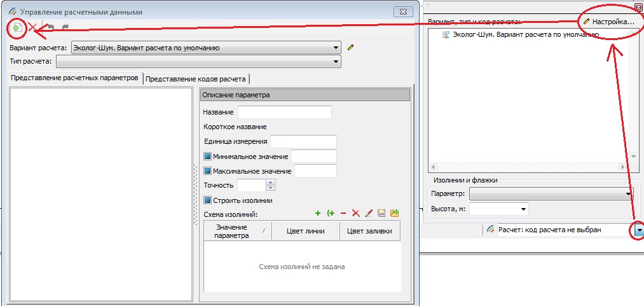Toggle the Минимальное значение checkbox
Viewport: 644px width, 306px height.
(207, 156)
